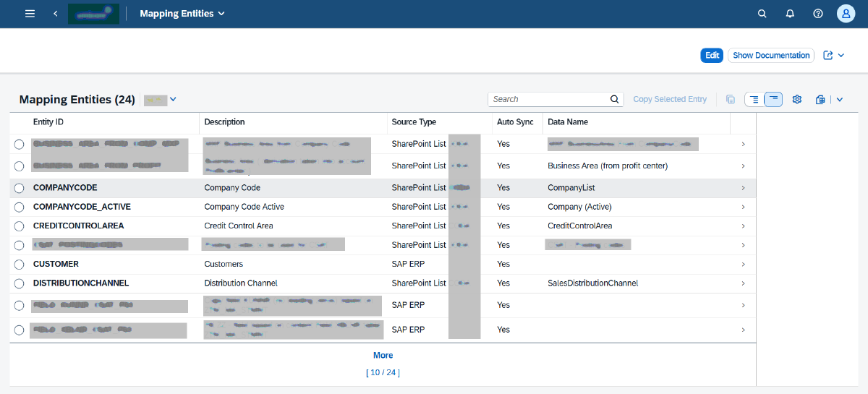Select the DISTRIBUTIONCHANNEL row radio button
The height and width of the screenshot is (394, 868).
[x=20, y=283]
